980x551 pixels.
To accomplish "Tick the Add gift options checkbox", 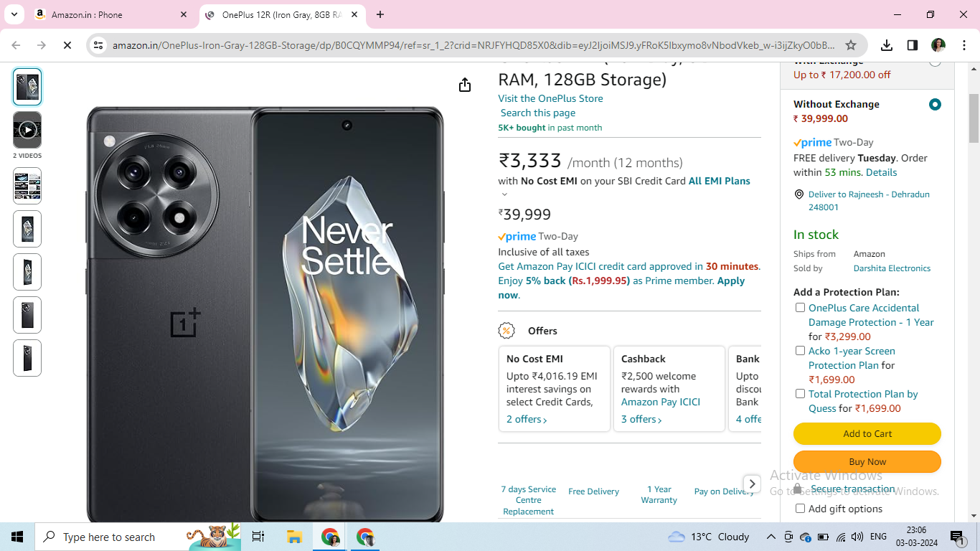I will [800, 509].
